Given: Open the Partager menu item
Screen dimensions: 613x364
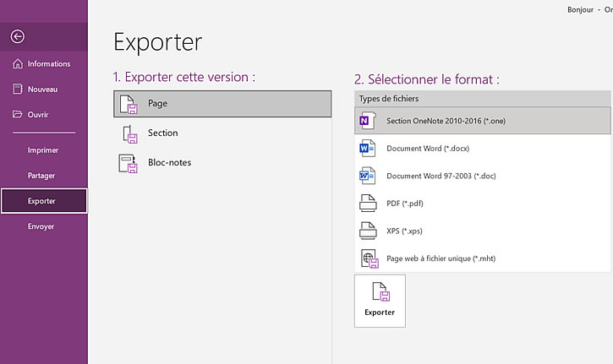Looking at the screenshot, I should [41, 176].
